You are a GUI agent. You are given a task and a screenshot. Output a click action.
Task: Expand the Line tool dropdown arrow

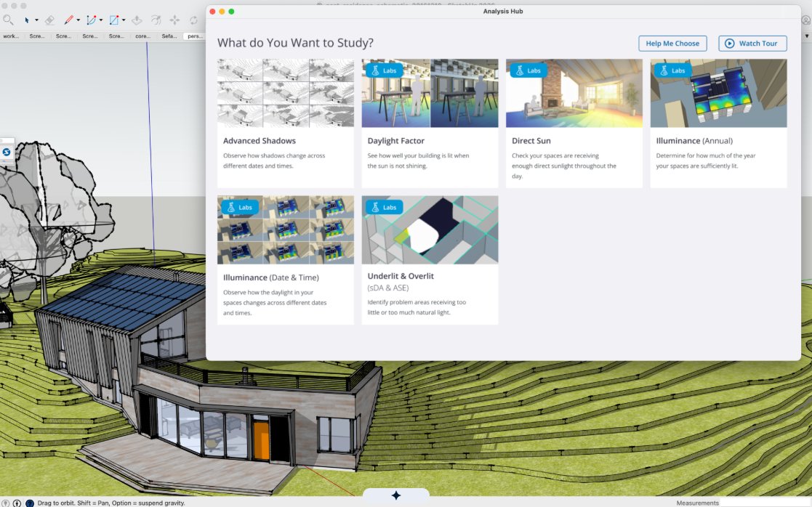(79, 20)
